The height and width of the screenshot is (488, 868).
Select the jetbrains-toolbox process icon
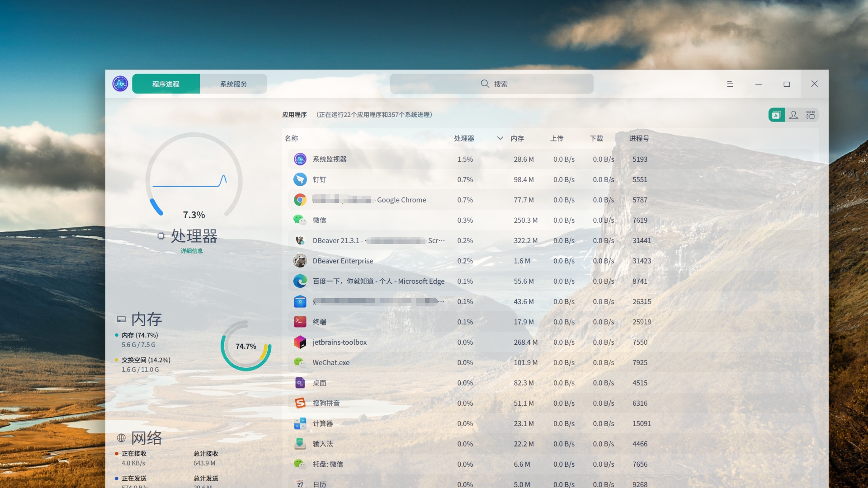(300, 342)
